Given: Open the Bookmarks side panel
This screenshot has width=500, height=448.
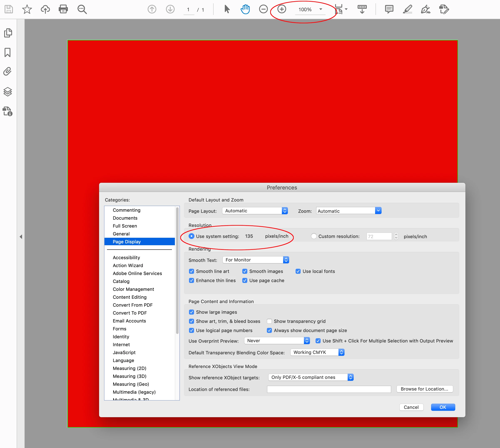Looking at the screenshot, I should point(8,52).
